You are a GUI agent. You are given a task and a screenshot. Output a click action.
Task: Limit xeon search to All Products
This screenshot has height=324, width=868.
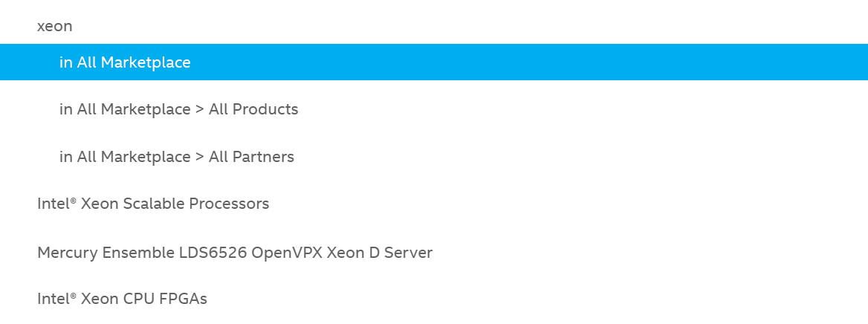click(x=434, y=110)
